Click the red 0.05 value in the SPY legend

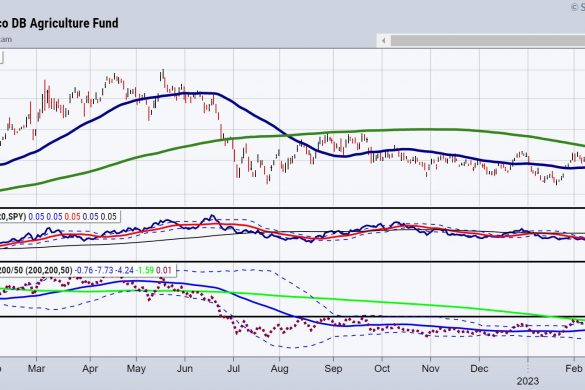(x=72, y=216)
